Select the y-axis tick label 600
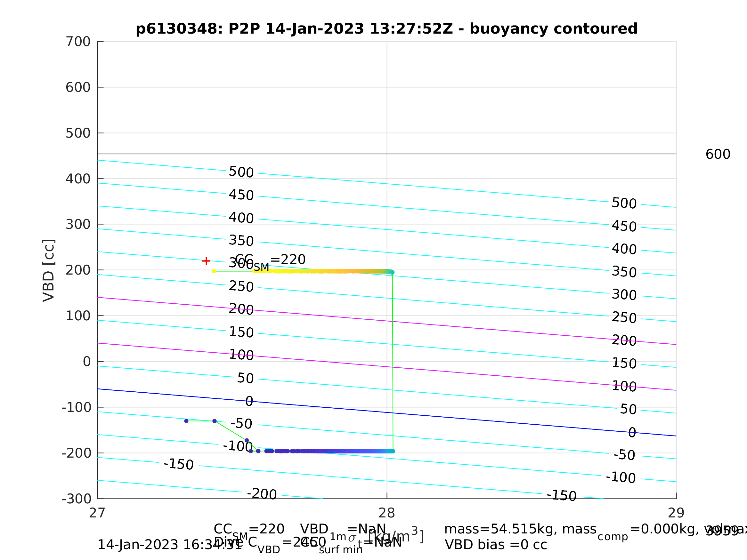The height and width of the screenshot is (560, 747). [78, 87]
